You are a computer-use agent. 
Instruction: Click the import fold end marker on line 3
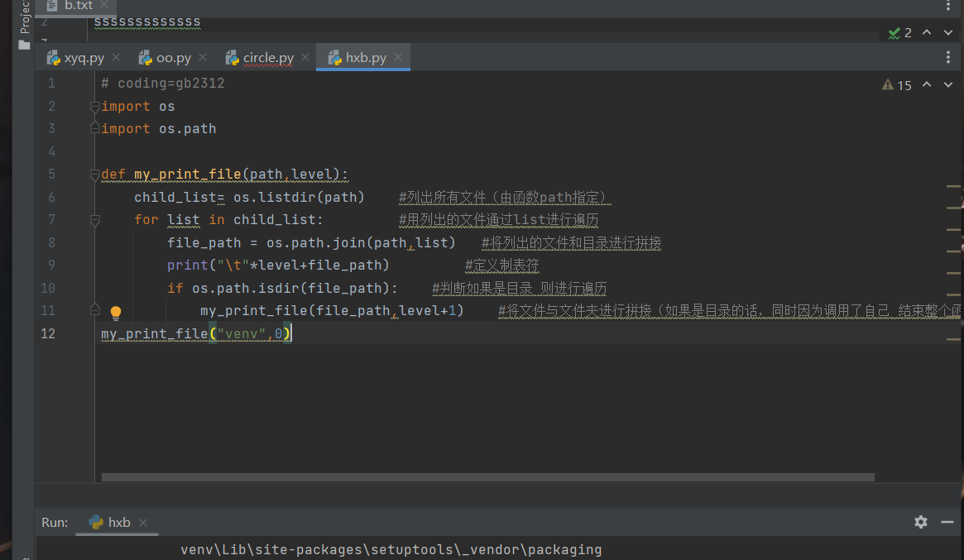[94, 128]
